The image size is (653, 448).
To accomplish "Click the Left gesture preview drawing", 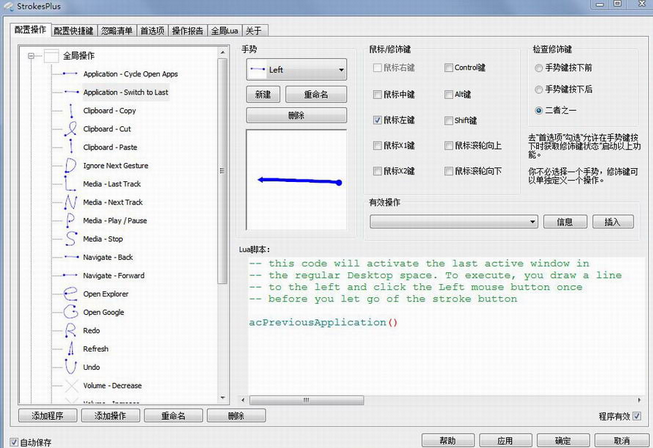I will (297, 179).
